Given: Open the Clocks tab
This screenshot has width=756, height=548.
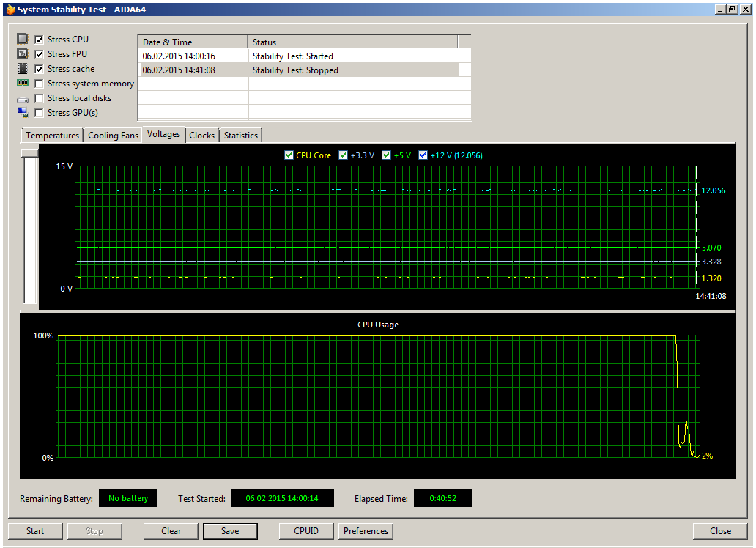Looking at the screenshot, I should pos(202,135).
